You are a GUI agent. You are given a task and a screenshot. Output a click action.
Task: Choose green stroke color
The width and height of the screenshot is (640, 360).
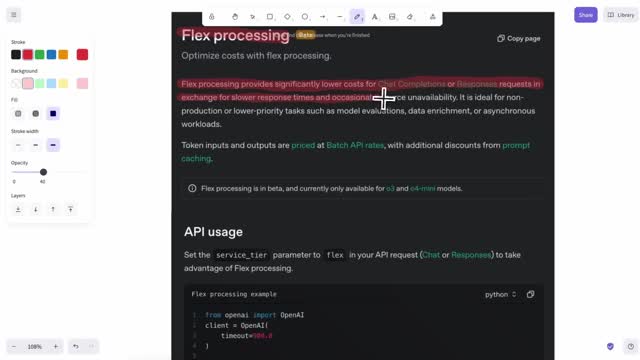40,54
